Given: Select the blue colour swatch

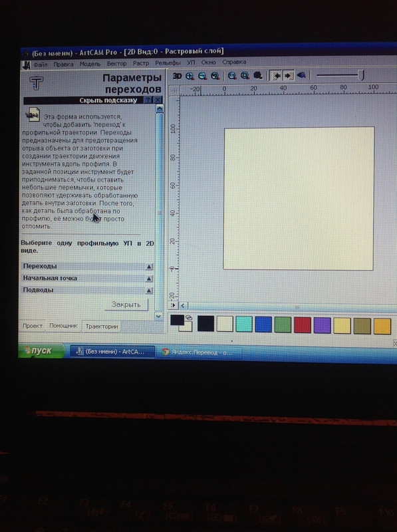Looking at the screenshot, I should pyautogui.click(x=263, y=325).
